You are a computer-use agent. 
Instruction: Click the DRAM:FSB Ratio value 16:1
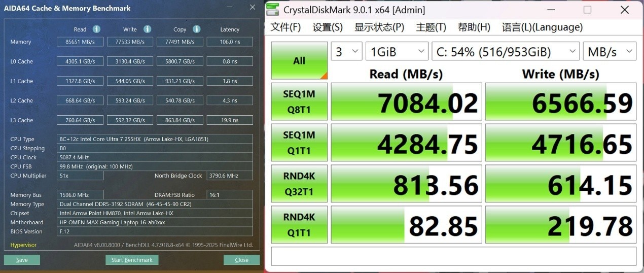click(230, 195)
